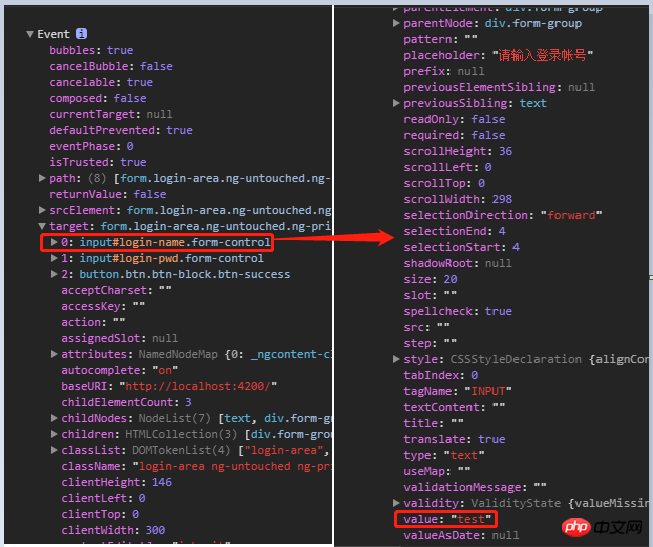
Task: Click the className login-area line
Action: 196,466
